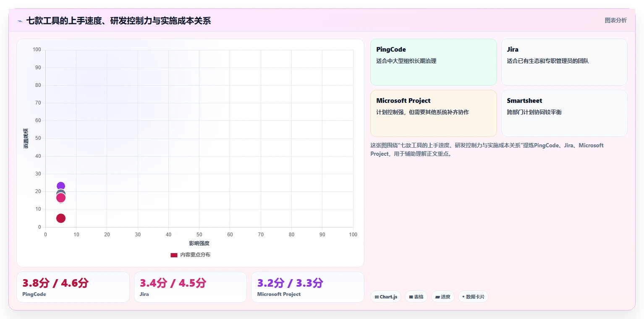
Task: Click the x-axis tick label 50
Action: [x=199, y=235]
